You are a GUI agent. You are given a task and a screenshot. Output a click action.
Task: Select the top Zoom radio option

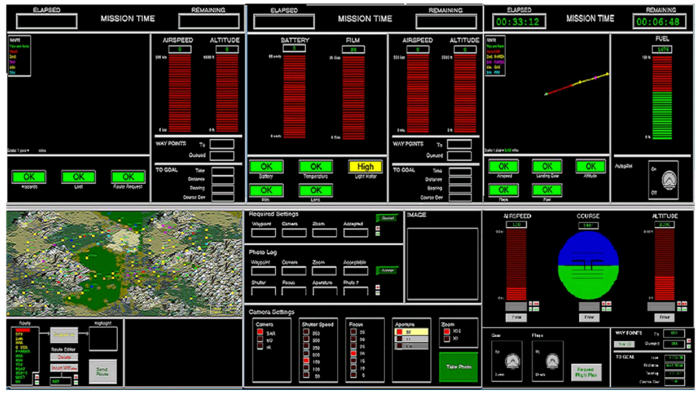(x=446, y=331)
